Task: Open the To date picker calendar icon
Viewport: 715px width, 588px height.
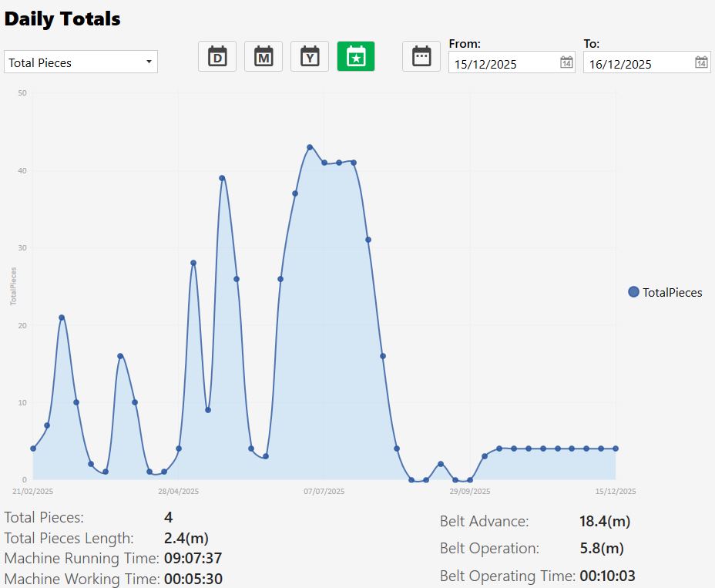Action: point(701,62)
